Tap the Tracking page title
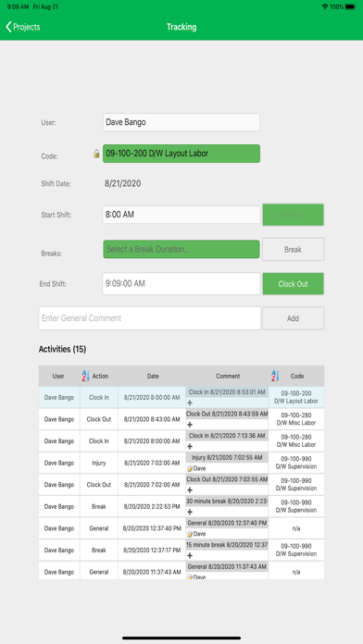This screenshot has width=363, height=644. coord(181,27)
